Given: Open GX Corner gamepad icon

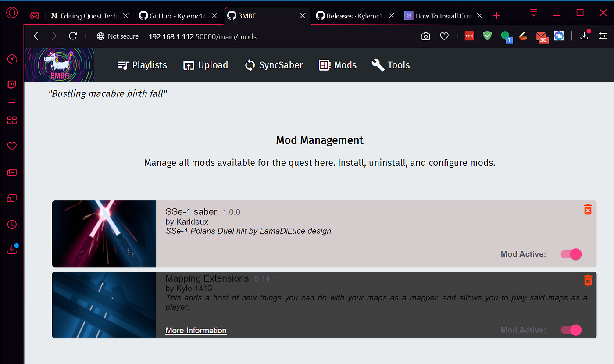Looking at the screenshot, I should tap(35, 16).
